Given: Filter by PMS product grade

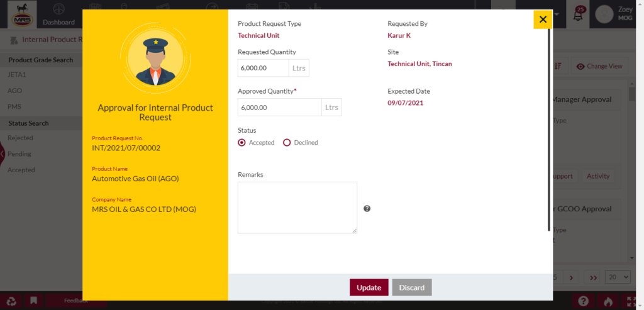Looking at the screenshot, I should coord(14,107).
